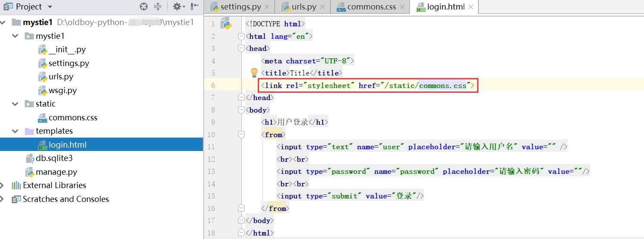
Task: Click the user text input line
Action: [x=422, y=147]
